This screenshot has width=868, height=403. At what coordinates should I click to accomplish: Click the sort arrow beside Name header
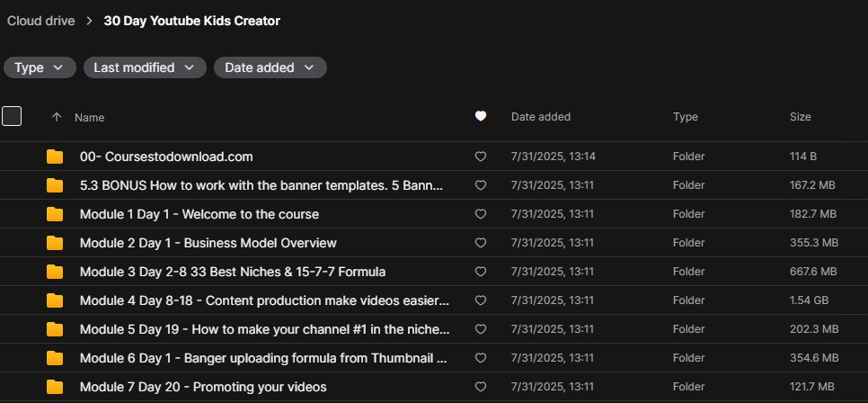[x=57, y=117]
